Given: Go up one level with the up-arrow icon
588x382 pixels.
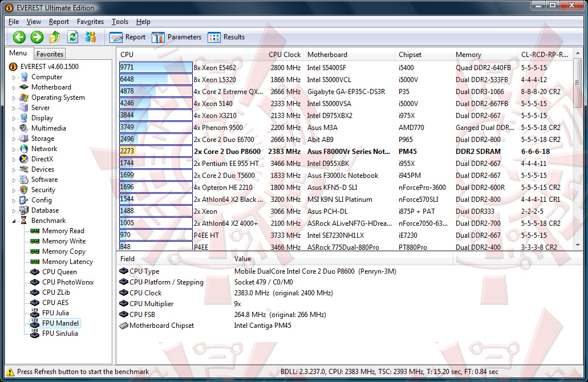Looking at the screenshot, I should pos(55,36).
